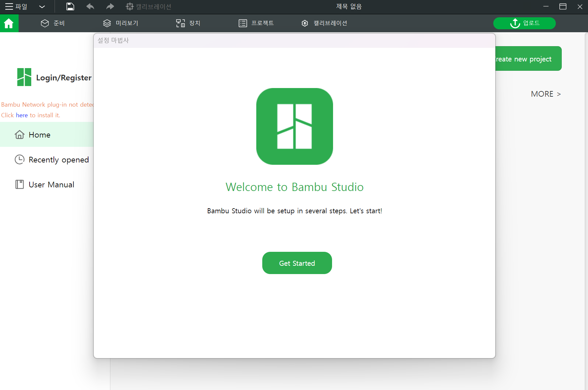
Task: Click the large Bambu Studio logo image
Action: [x=294, y=126]
